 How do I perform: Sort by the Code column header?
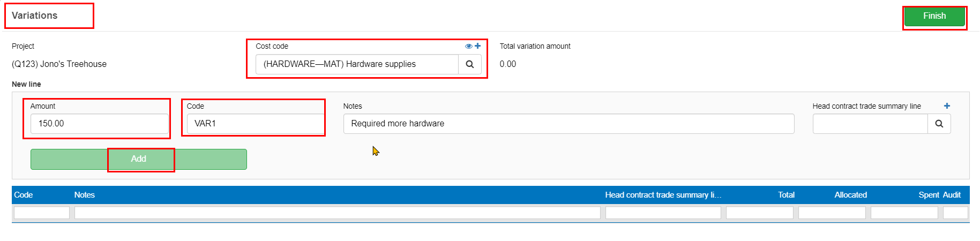24,195
